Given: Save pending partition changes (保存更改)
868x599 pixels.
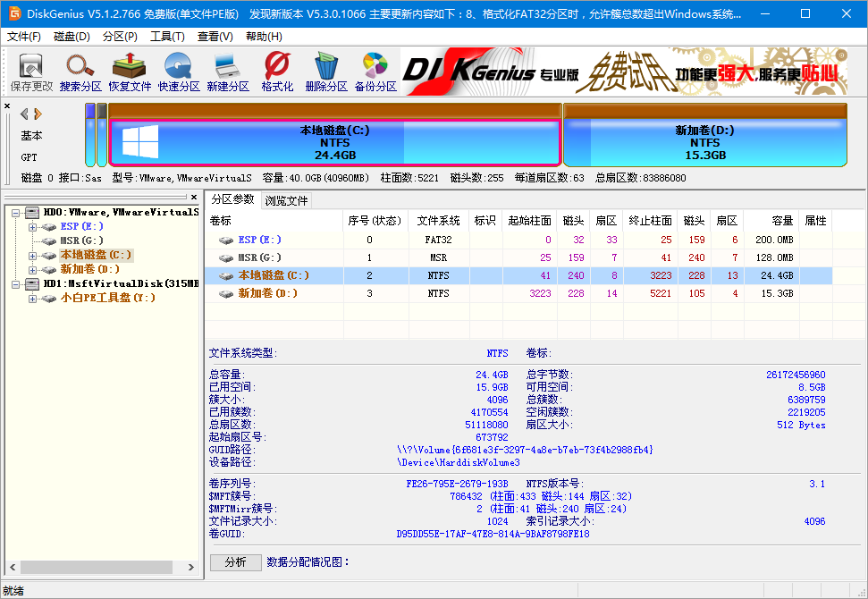Looking at the screenshot, I should [30, 70].
